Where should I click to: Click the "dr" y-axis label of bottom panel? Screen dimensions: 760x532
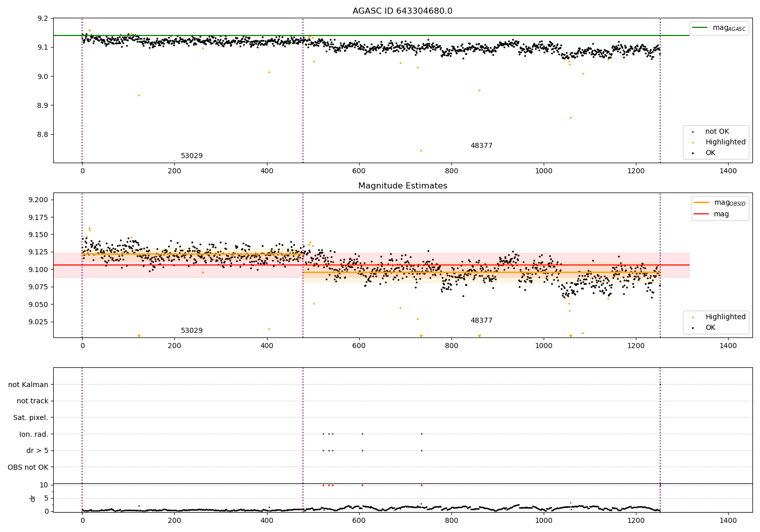[33, 498]
